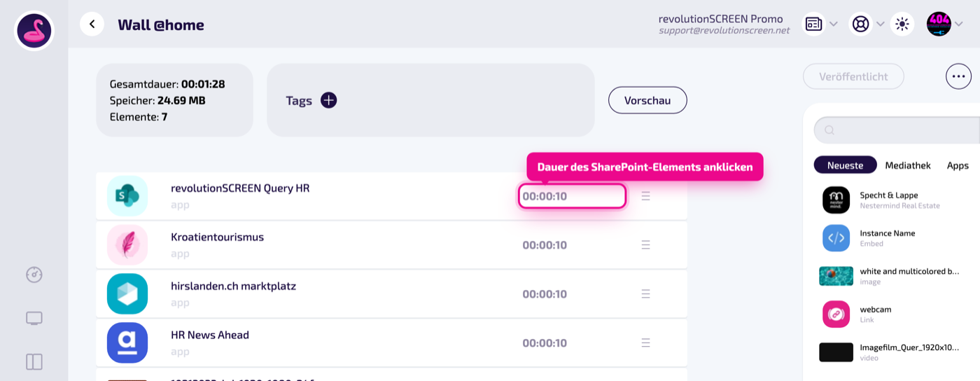The height and width of the screenshot is (381, 980).
Task: Click the Veröffentlicht button
Action: point(853,76)
